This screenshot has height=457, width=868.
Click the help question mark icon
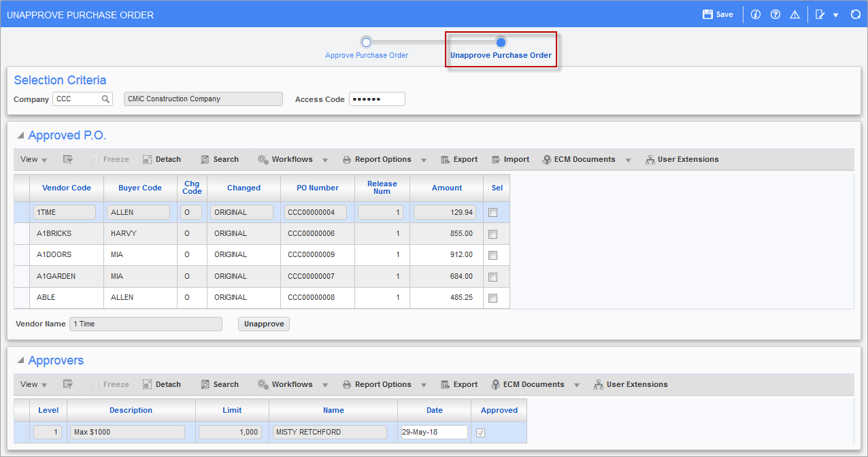775,14
